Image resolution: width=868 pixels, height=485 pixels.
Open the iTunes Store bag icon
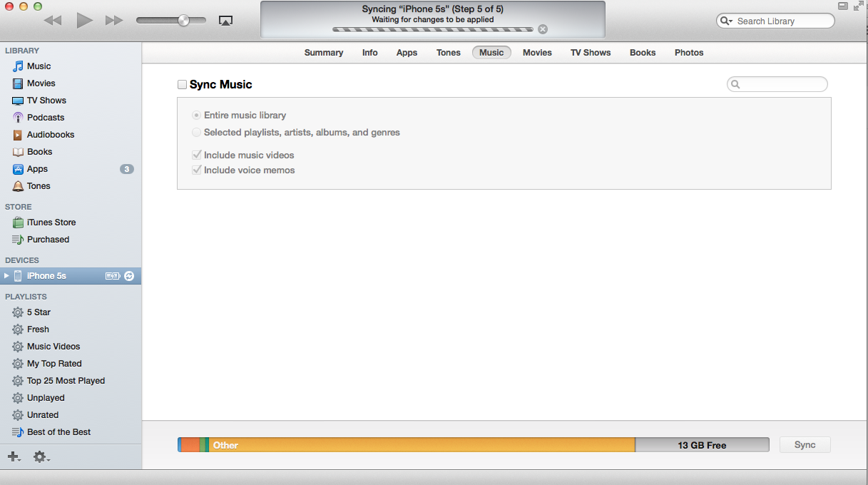point(18,223)
